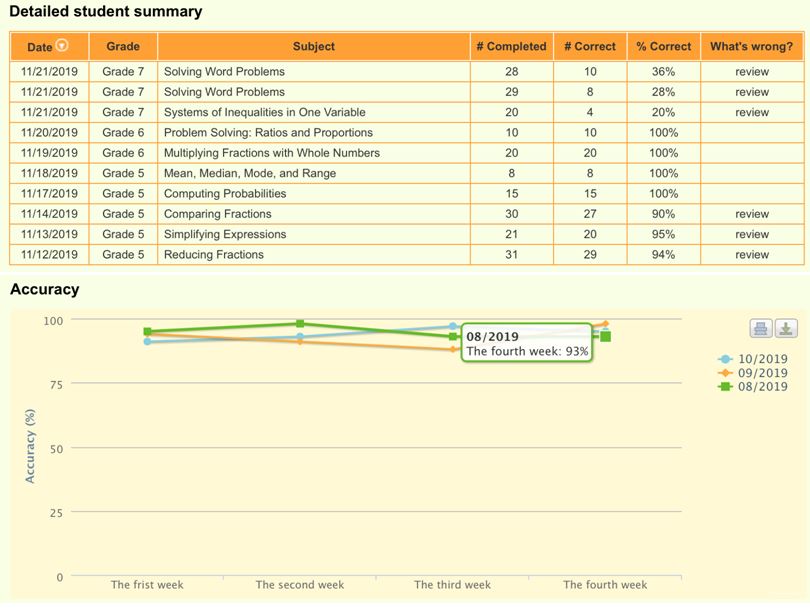Select the green 08/2019 second week data point
Screen dimensions: 810x614
coord(300,324)
